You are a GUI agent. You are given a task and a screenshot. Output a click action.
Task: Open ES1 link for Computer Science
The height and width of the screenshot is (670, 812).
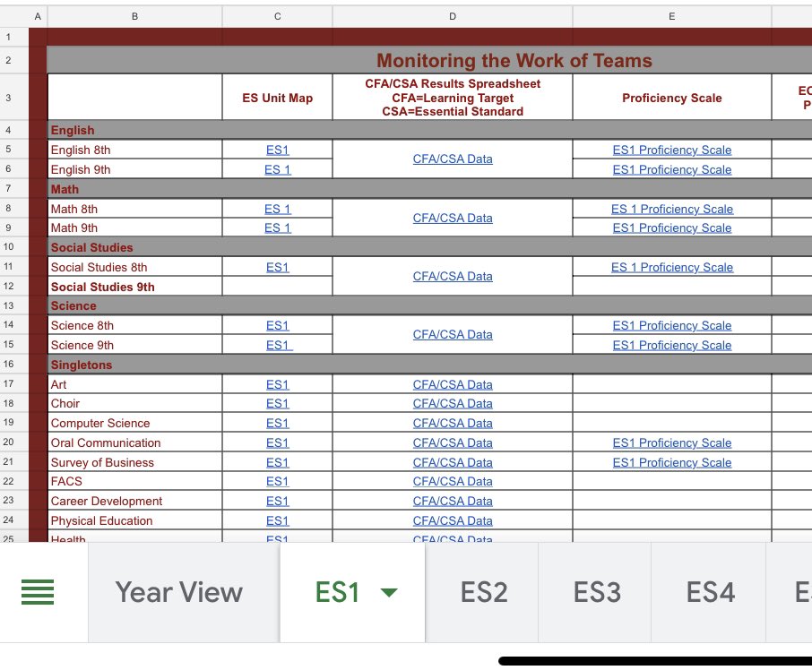click(278, 423)
